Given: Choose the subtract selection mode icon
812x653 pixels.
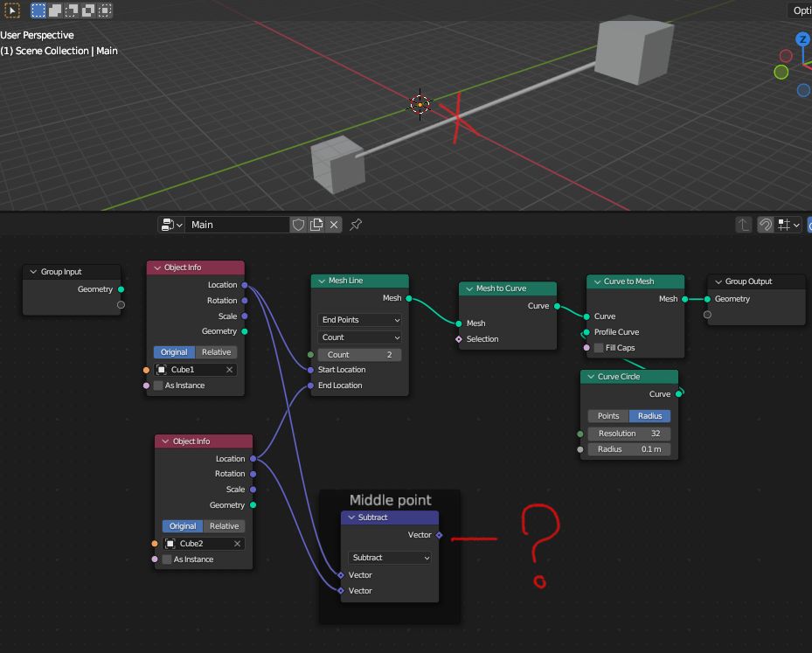Looking at the screenshot, I should tap(72, 10).
